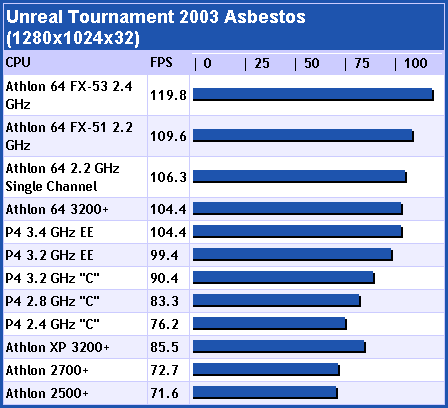Click the axis label 50

tap(312, 63)
